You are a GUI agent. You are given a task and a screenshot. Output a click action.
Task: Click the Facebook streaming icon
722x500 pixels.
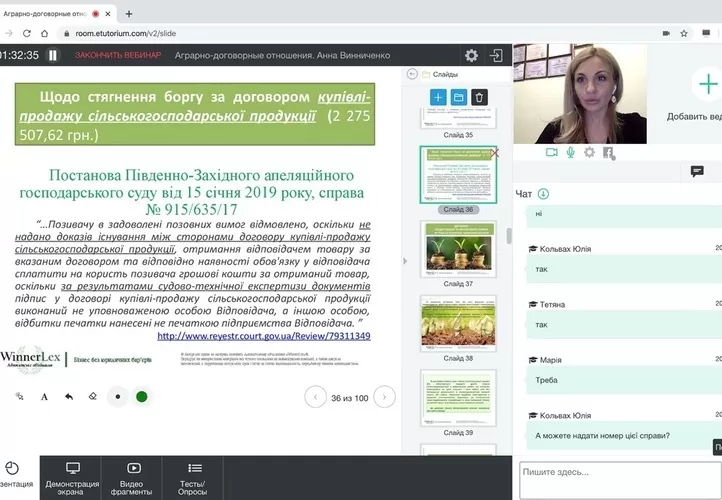coord(609,153)
